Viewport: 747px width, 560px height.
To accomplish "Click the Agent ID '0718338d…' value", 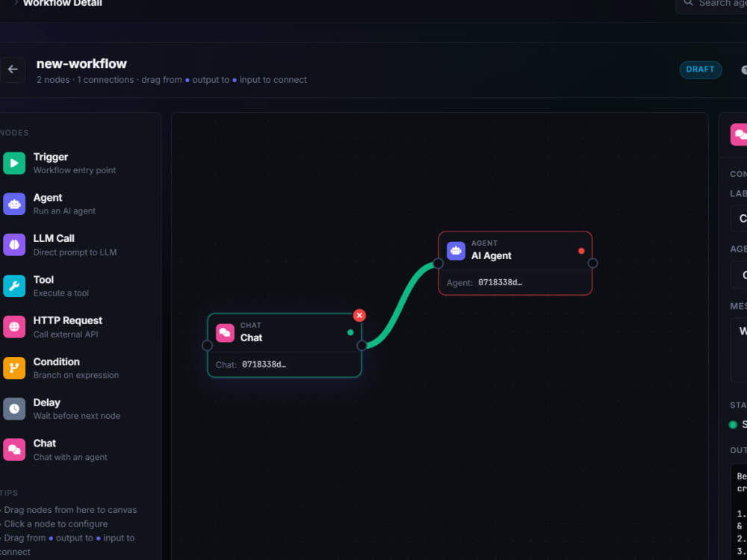I will 500,282.
